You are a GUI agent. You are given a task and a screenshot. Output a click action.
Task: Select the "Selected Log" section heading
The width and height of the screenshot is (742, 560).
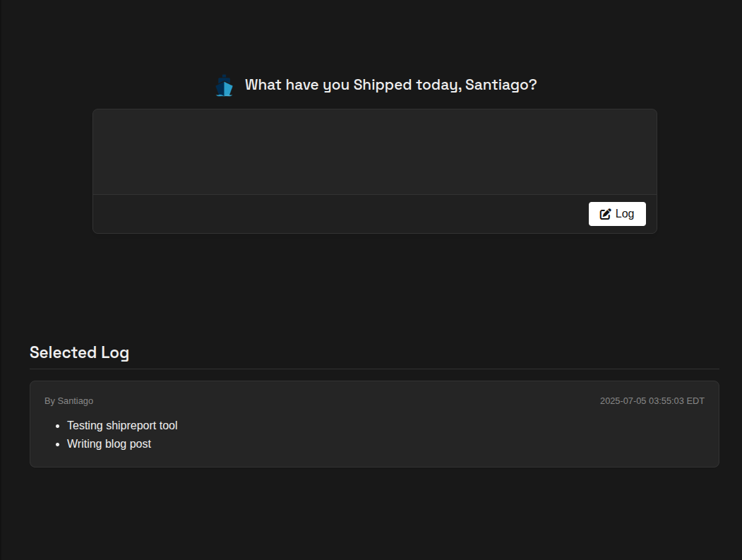80,352
